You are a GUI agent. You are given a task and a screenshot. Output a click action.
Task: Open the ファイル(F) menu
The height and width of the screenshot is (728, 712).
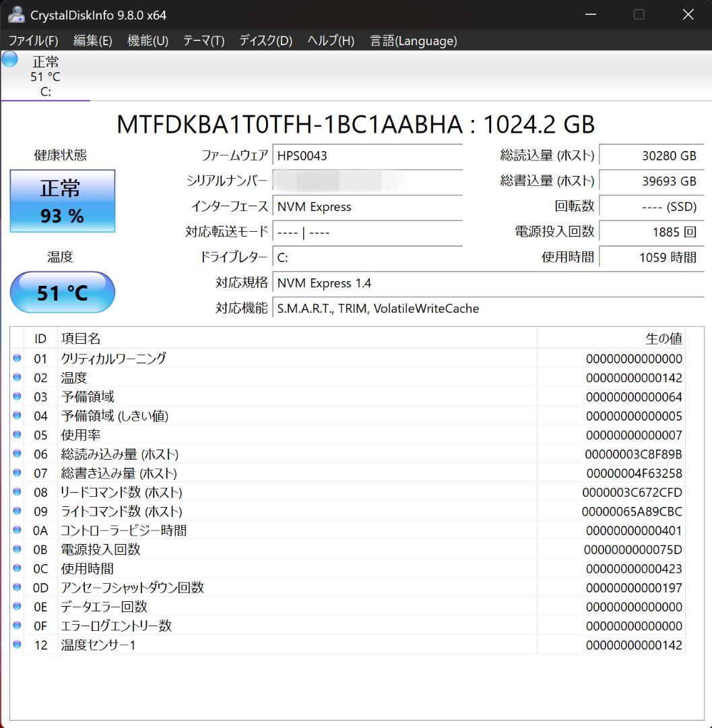[34, 41]
